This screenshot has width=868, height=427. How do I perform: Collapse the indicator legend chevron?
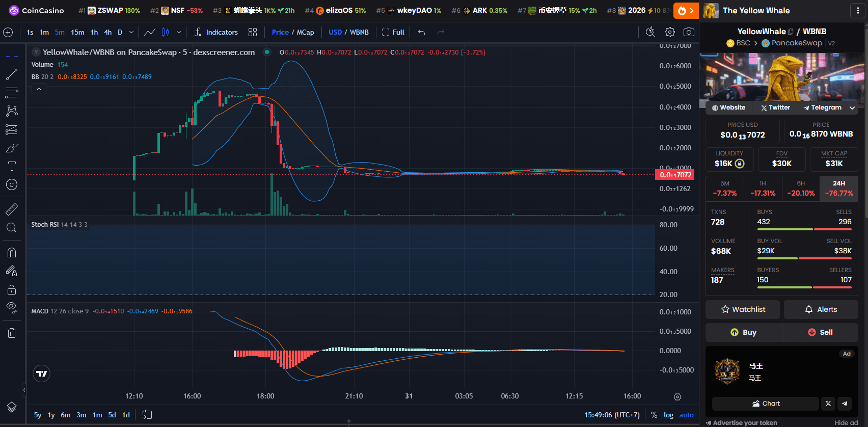pyautogui.click(x=39, y=89)
